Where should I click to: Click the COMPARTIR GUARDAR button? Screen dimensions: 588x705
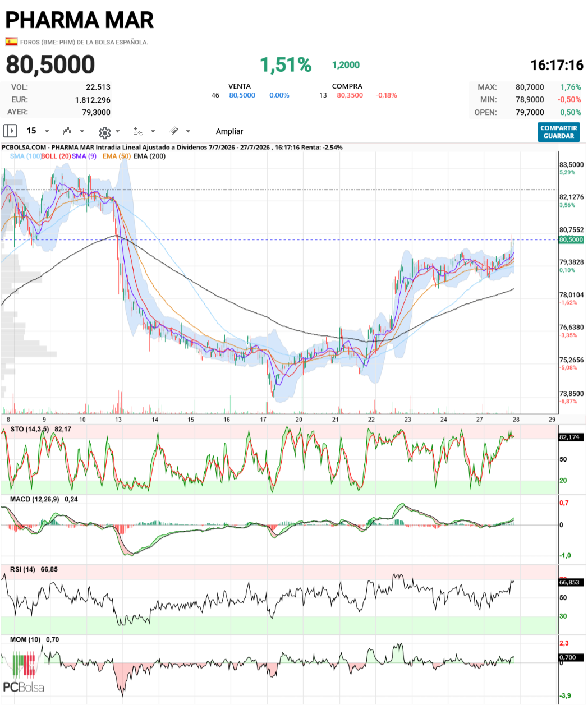[x=559, y=132]
